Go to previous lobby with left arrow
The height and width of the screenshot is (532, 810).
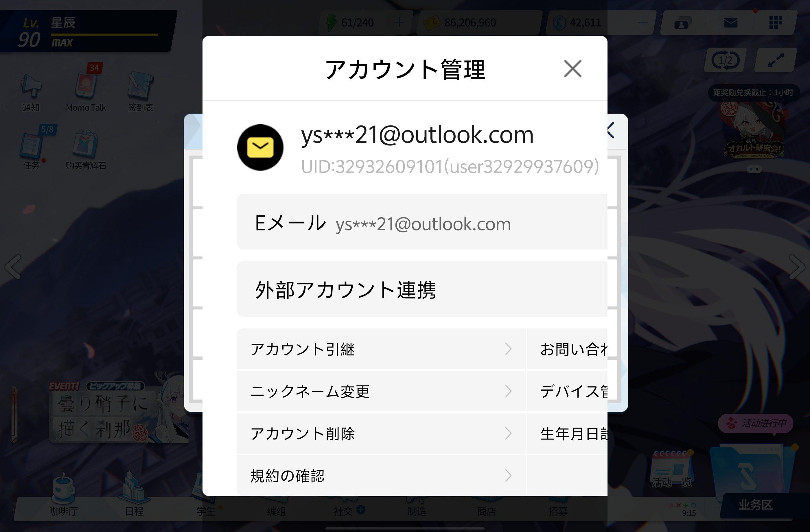(13, 267)
